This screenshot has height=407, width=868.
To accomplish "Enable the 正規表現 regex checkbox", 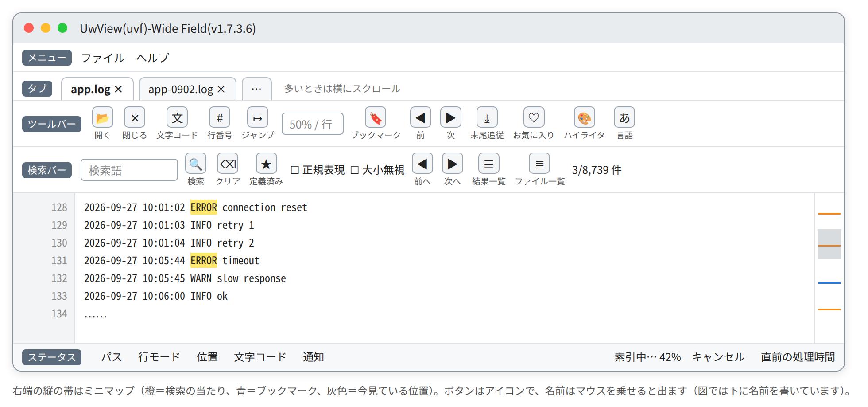I will click(x=294, y=170).
